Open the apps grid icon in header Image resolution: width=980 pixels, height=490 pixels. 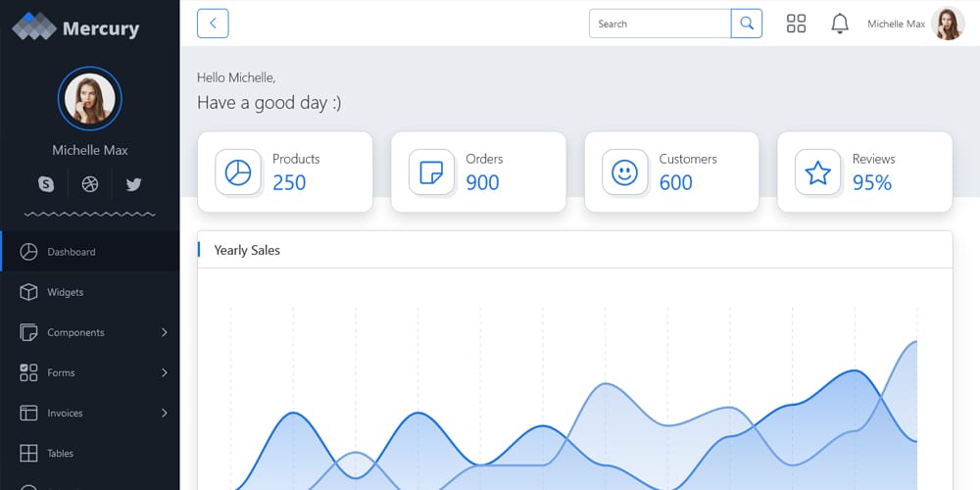pyautogui.click(x=796, y=24)
